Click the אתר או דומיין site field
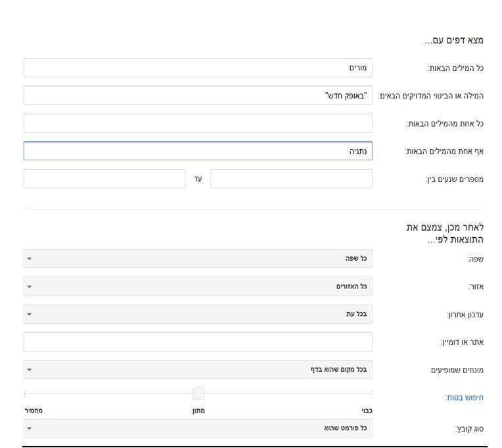502x448 pixels. 198,342
